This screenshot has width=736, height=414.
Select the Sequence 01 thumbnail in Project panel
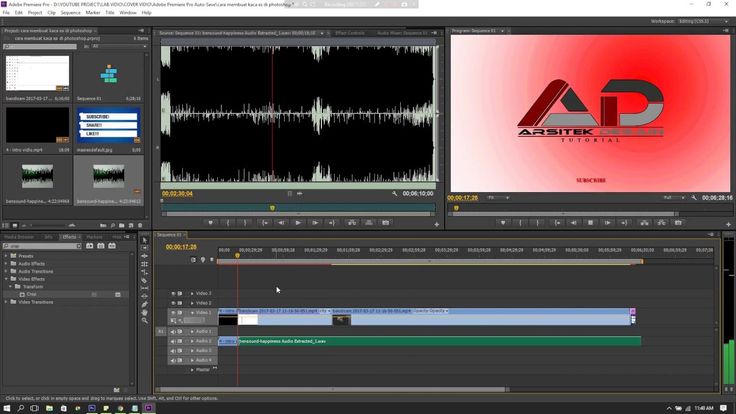point(108,75)
